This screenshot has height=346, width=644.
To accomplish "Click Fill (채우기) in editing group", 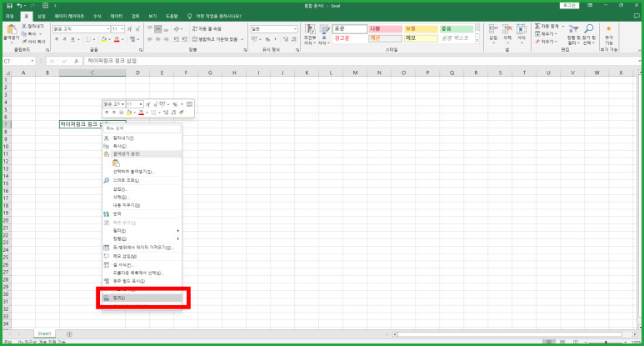I will 547,33.
